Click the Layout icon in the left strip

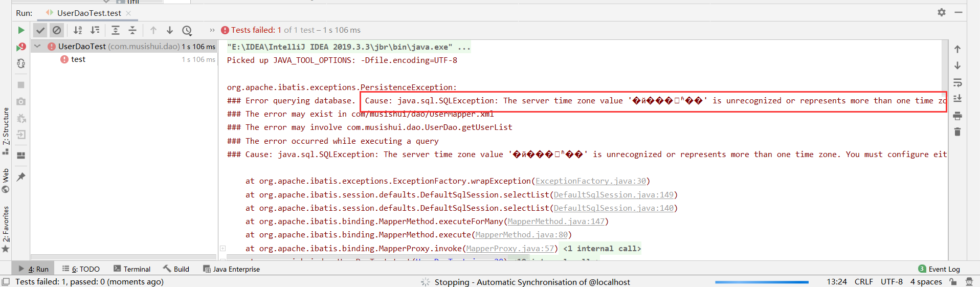21,156
